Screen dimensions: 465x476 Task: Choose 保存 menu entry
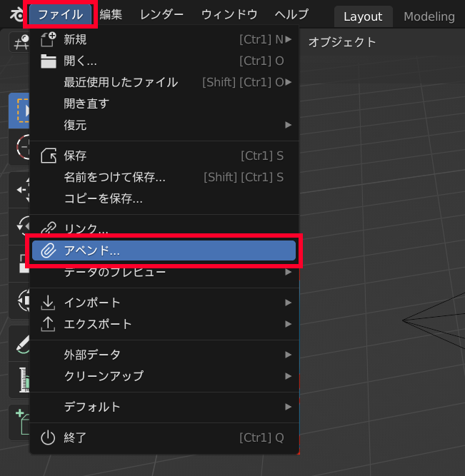coord(164,156)
